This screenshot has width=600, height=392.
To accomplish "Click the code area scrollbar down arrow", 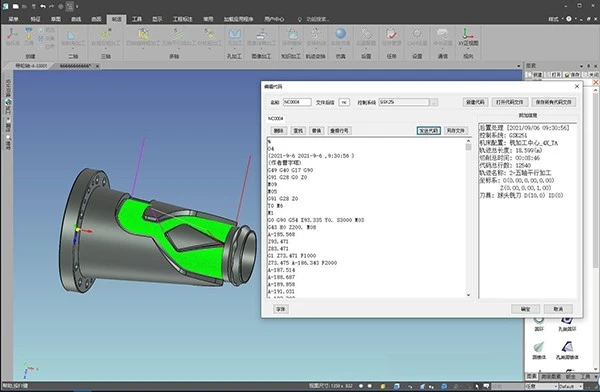I will (x=468, y=295).
